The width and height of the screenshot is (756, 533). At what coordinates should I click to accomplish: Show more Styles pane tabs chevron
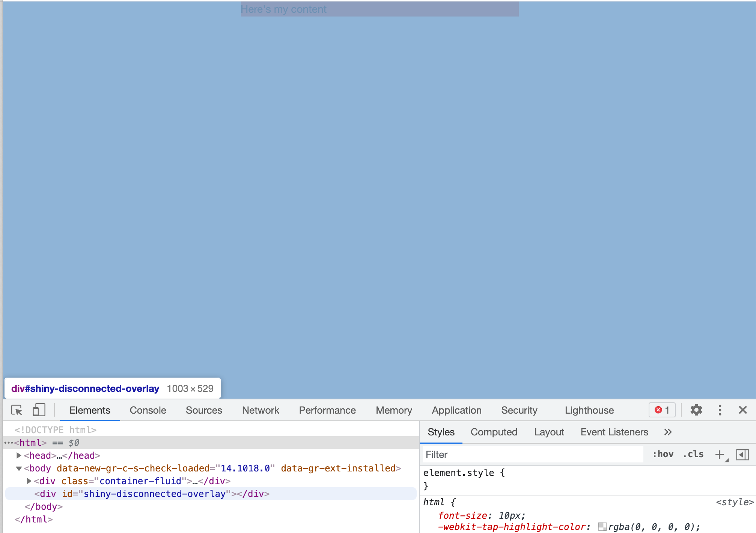668,432
